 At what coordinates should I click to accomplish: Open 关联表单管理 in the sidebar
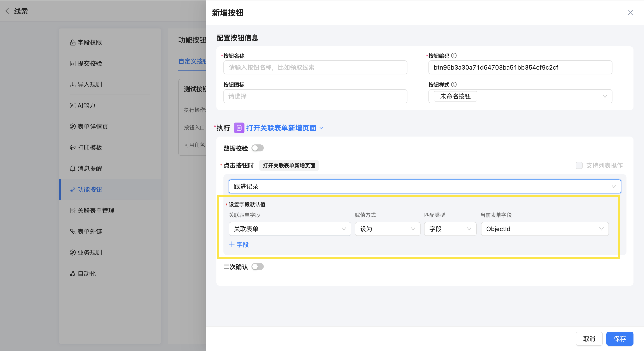110,211
